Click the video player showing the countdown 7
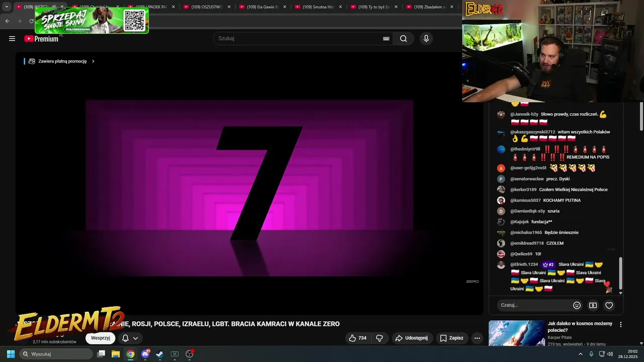 click(249, 184)
